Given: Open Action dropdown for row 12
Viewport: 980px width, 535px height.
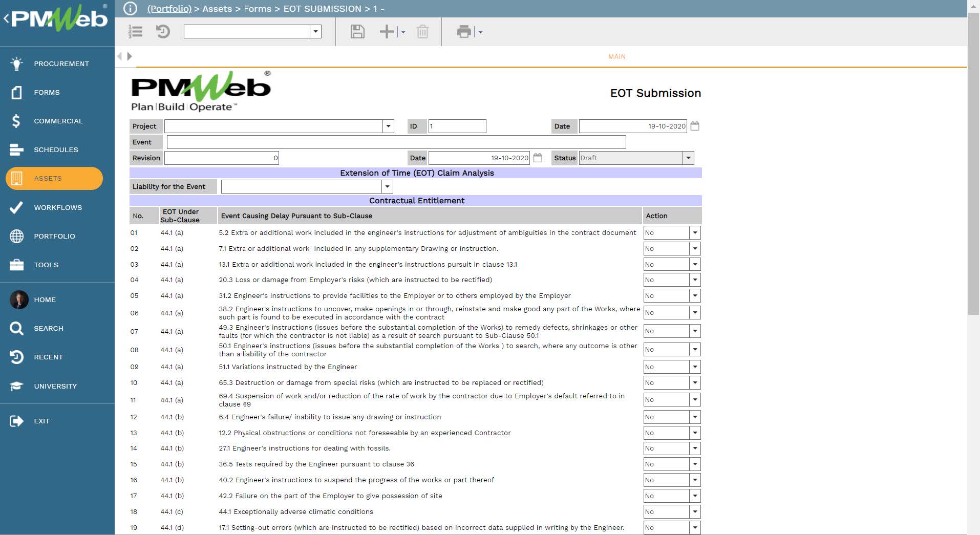Looking at the screenshot, I should point(695,417).
